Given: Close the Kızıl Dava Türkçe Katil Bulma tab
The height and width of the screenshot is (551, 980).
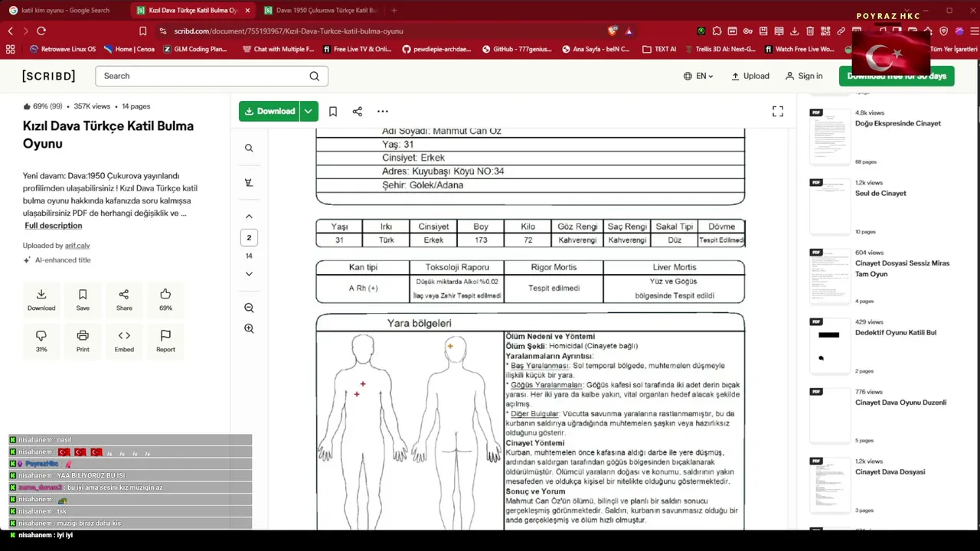Looking at the screenshot, I should [247, 10].
